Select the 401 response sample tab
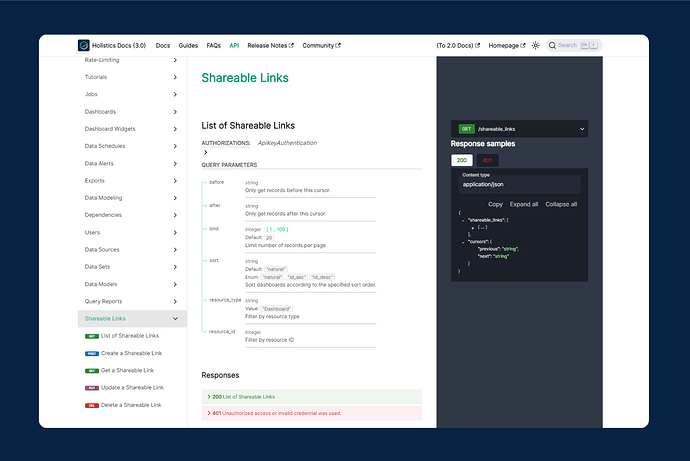The image size is (690, 461). click(x=487, y=160)
